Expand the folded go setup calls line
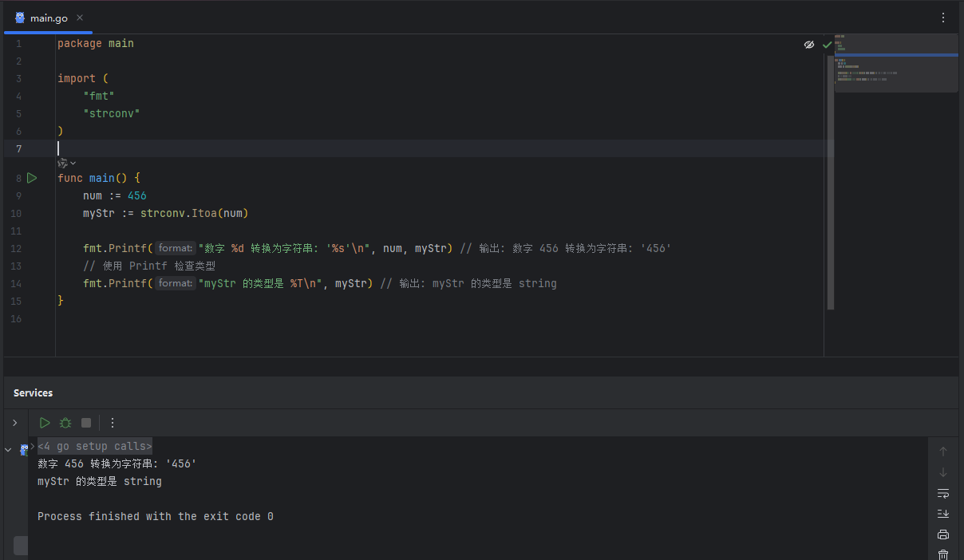The image size is (964, 560). (94, 446)
